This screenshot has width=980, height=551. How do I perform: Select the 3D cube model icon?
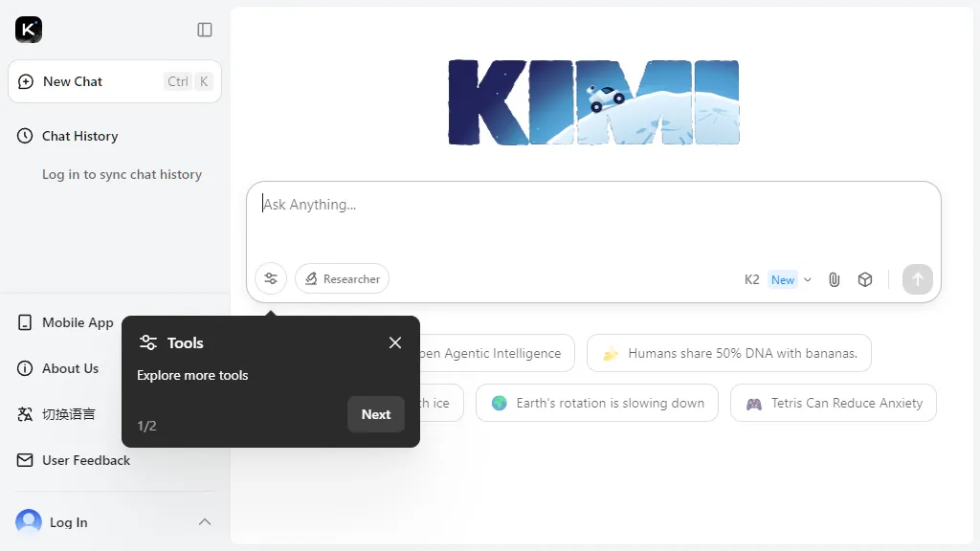865,278
